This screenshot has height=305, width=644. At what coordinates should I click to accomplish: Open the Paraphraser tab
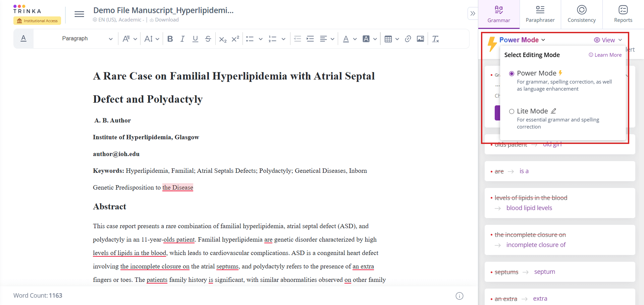[x=540, y=14]
